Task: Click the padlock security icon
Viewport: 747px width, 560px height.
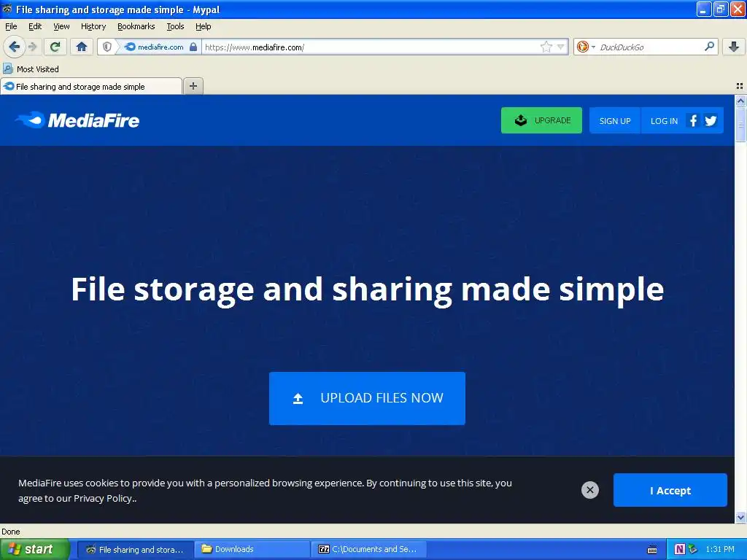Action: pos(193,47)
